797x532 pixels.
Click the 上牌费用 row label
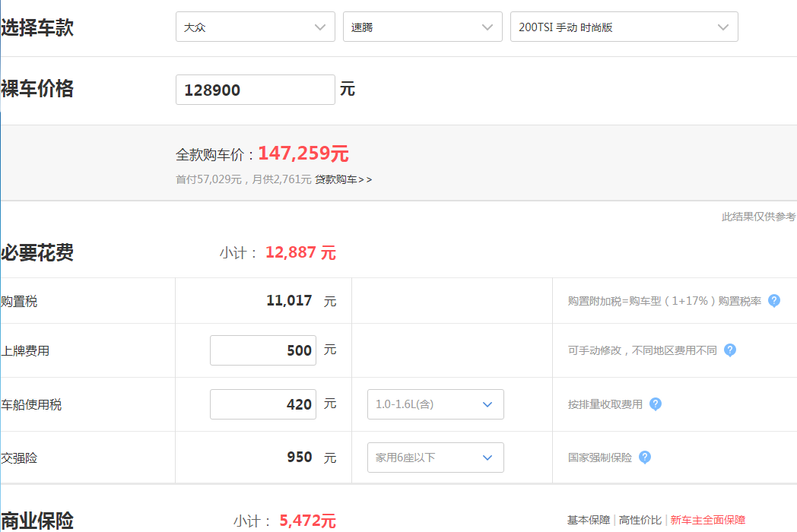tap(25, 351)
